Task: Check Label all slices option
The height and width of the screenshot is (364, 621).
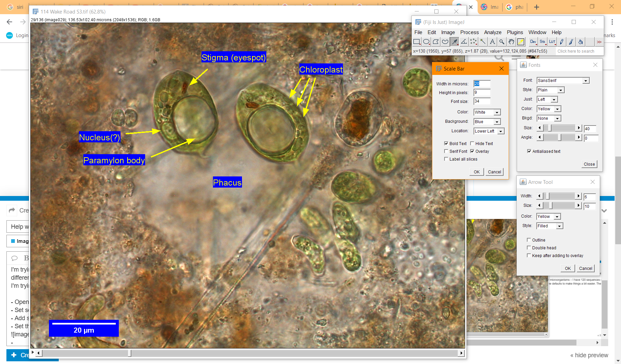Action: (x=446, y=159)
